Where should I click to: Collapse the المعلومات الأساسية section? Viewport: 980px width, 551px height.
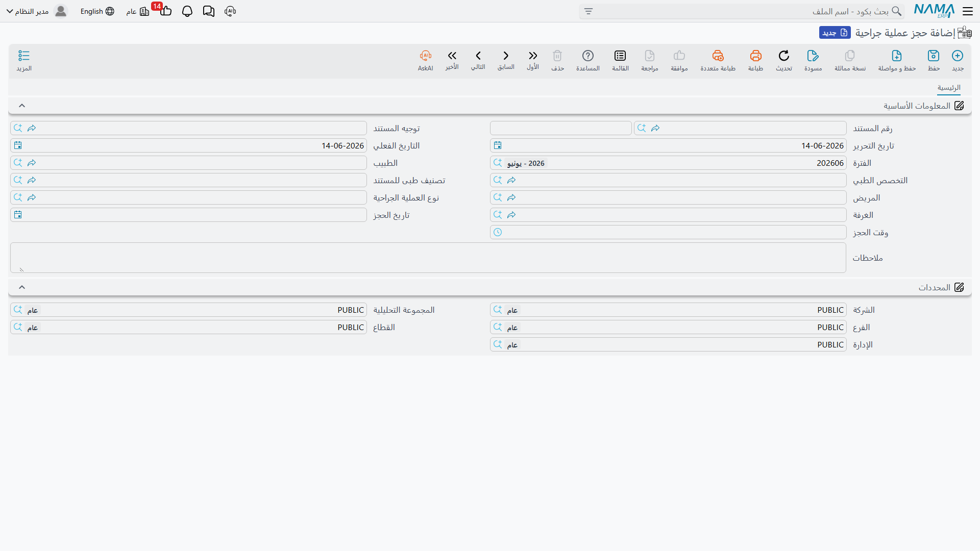(22, 106)
